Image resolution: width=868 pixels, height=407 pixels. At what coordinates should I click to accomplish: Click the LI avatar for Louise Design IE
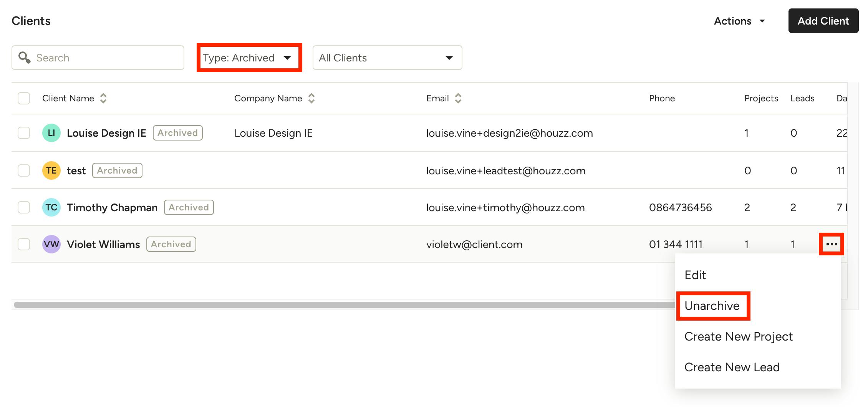pos(51,133)
